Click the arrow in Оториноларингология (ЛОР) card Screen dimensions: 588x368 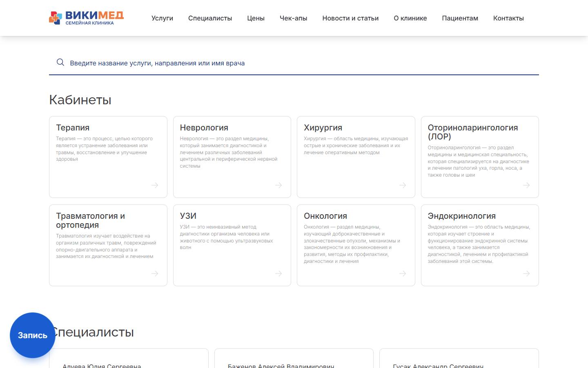point(526,185)
